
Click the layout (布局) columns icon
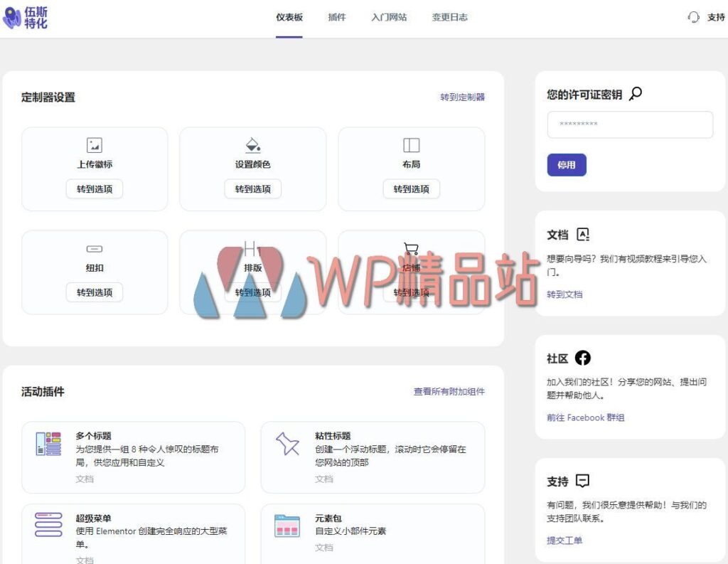pos(412,145)
